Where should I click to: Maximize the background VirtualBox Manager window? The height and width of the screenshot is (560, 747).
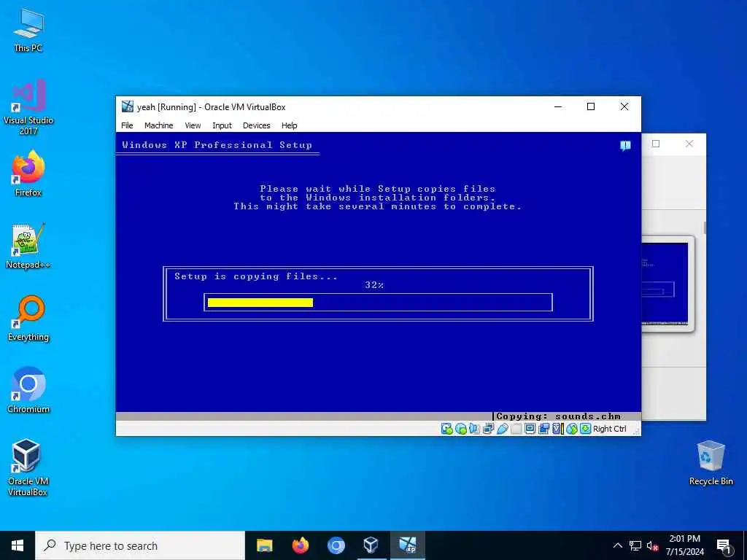[x=656, y=144]
